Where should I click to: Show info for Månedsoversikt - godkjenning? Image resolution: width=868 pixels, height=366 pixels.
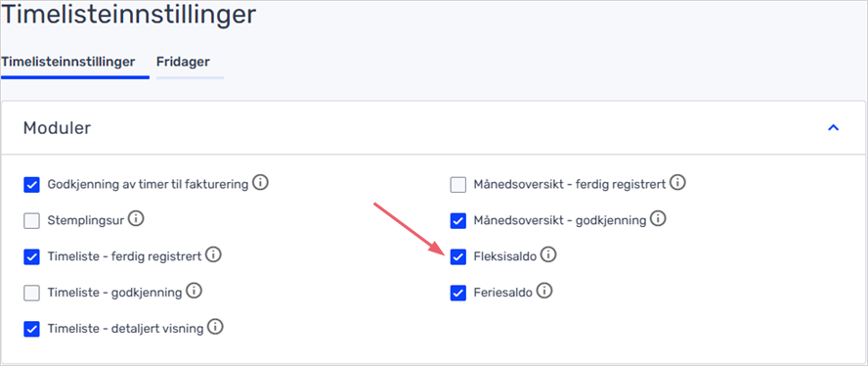click(x=658, y=219)
